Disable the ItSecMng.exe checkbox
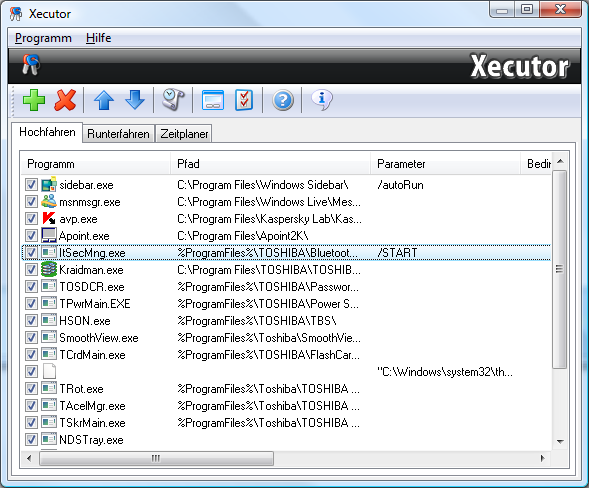The width and height of the screenshot is (589, 488). (x=31, y=252)
